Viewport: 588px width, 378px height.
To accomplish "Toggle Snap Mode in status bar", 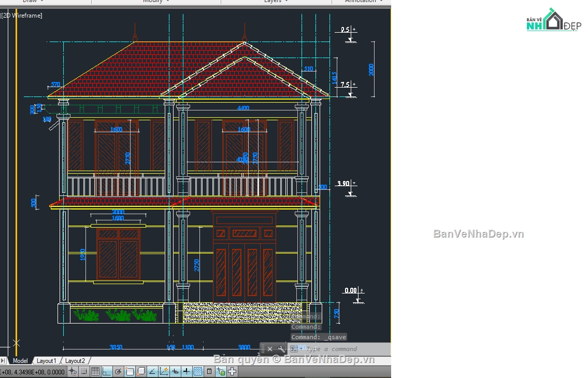I will point(84,371).
